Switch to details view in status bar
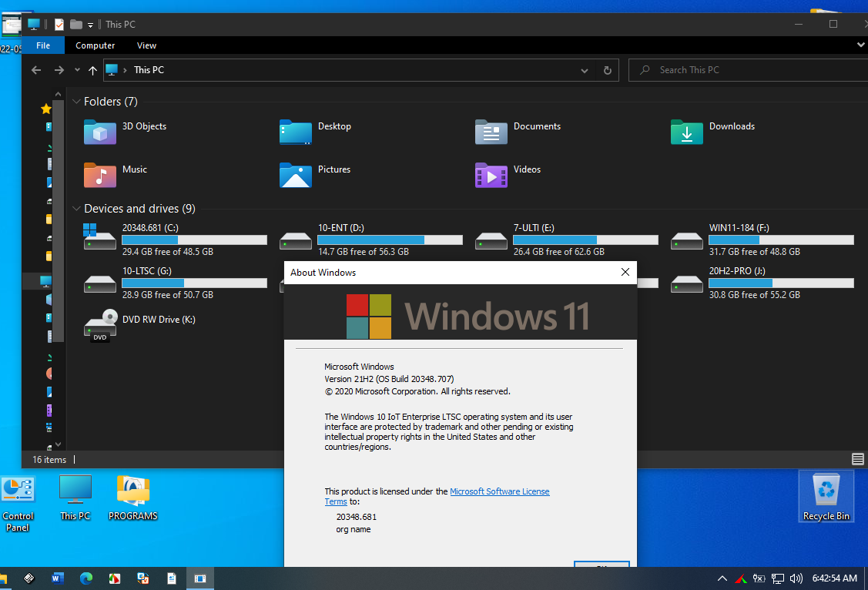This screenshot has height=590, width=868. tap(857, 459)
